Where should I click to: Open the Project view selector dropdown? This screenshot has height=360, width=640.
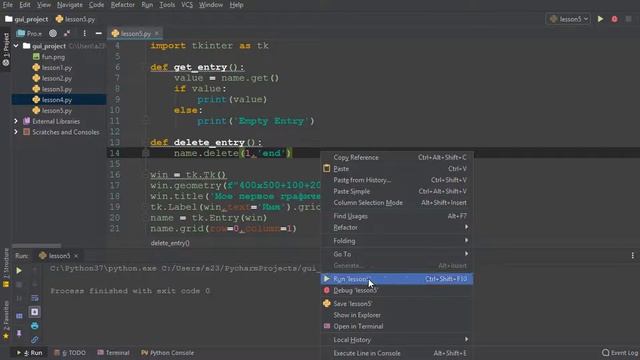(29, 33)
